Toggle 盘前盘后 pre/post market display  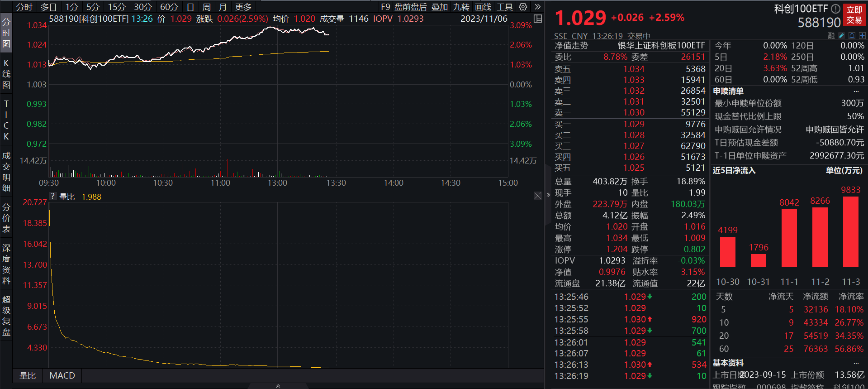pyautogui.click(x=411, y=7)
